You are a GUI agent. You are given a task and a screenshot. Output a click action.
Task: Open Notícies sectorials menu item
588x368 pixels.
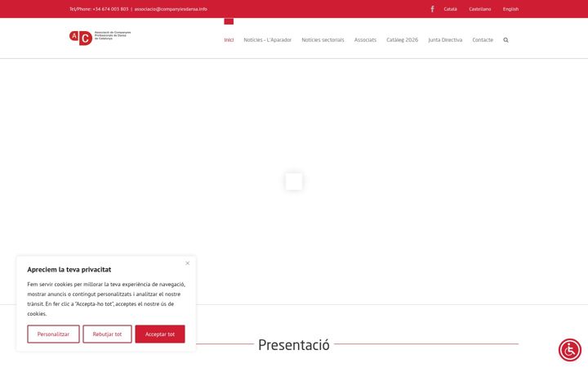323,40
